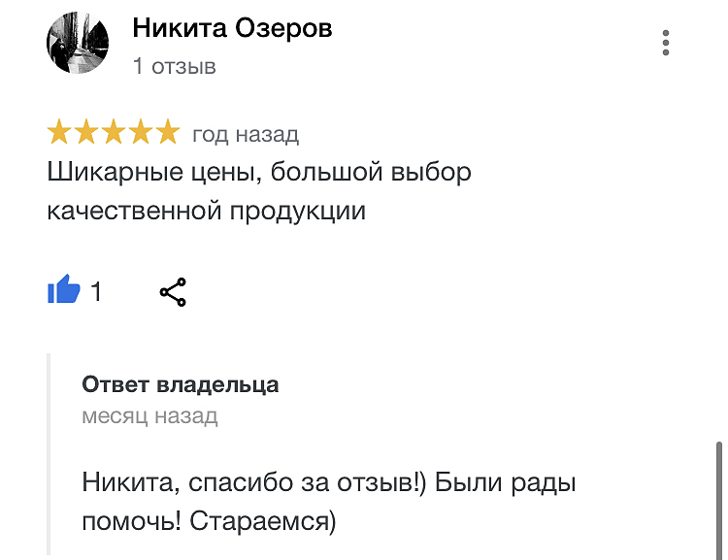728x560 pixels.
Task: Open the three-dot review options menu
Action: tap(665, 43)
